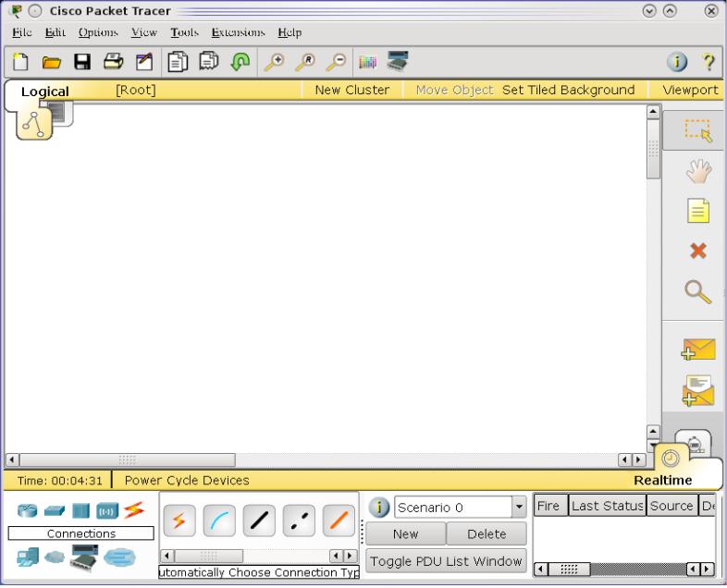Paste using the paste icon
727x588 pixels.
[x=209, y=61]
